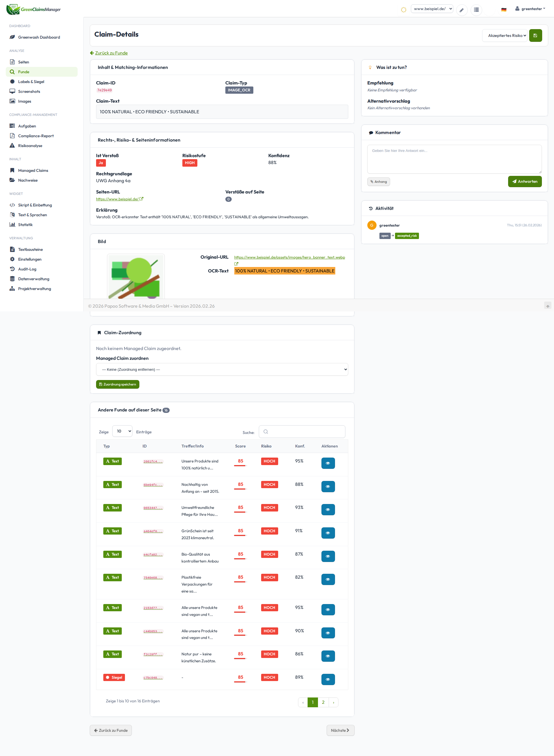Go to page 2 of findings
The height and width of the screenshot is (756, 554).
coord(323,702)
